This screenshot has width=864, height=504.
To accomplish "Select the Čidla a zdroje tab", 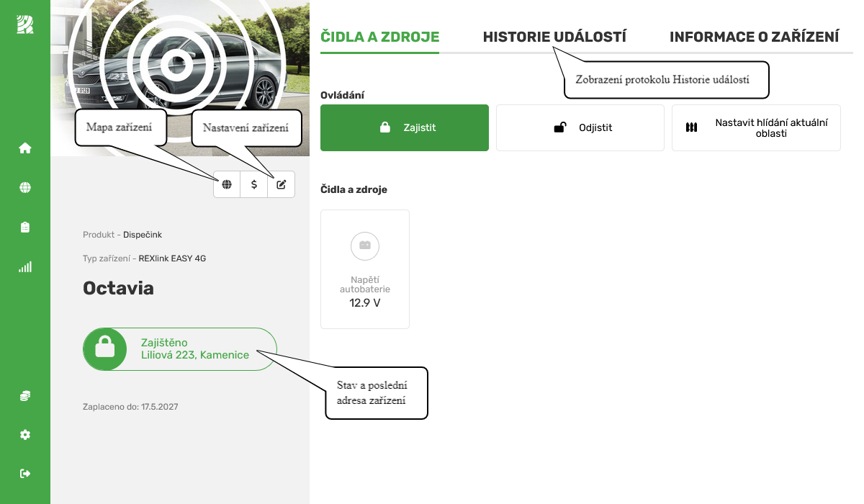I will (379, 35).
